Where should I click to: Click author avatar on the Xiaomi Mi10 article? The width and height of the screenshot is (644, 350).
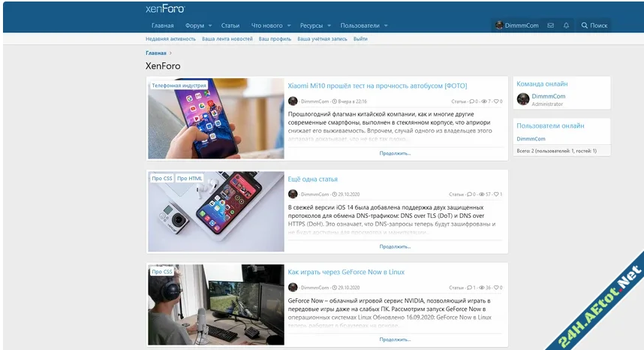click(x=293, y=101)
